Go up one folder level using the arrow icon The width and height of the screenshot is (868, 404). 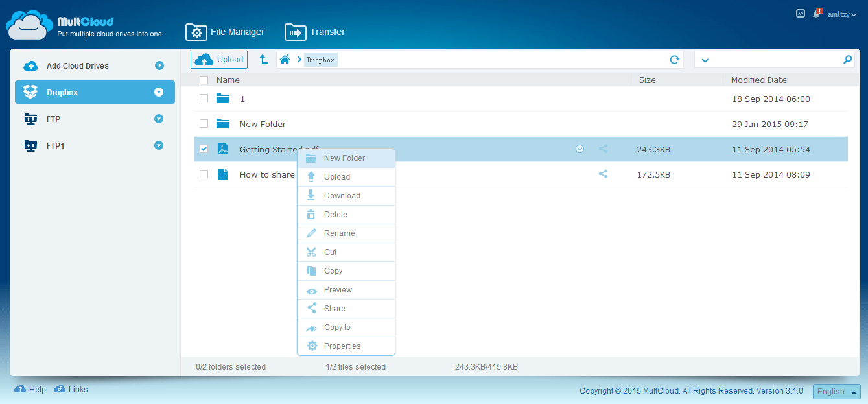tap(263, 59)
